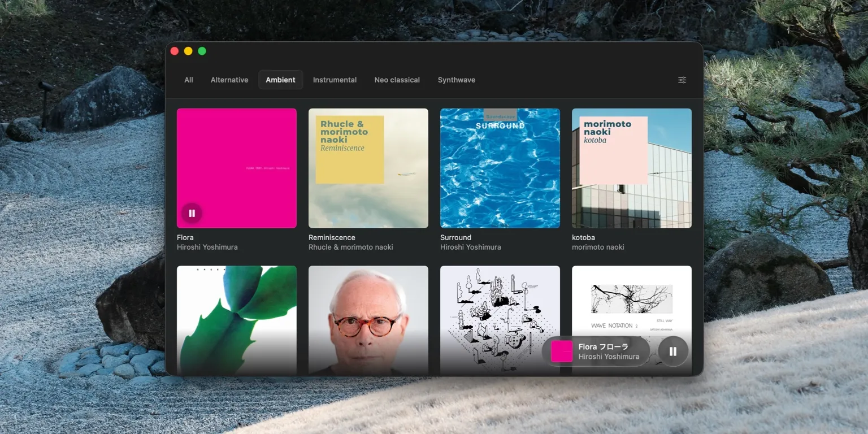
Task: Open the Instrumental tab
Action: pos(335,80)
